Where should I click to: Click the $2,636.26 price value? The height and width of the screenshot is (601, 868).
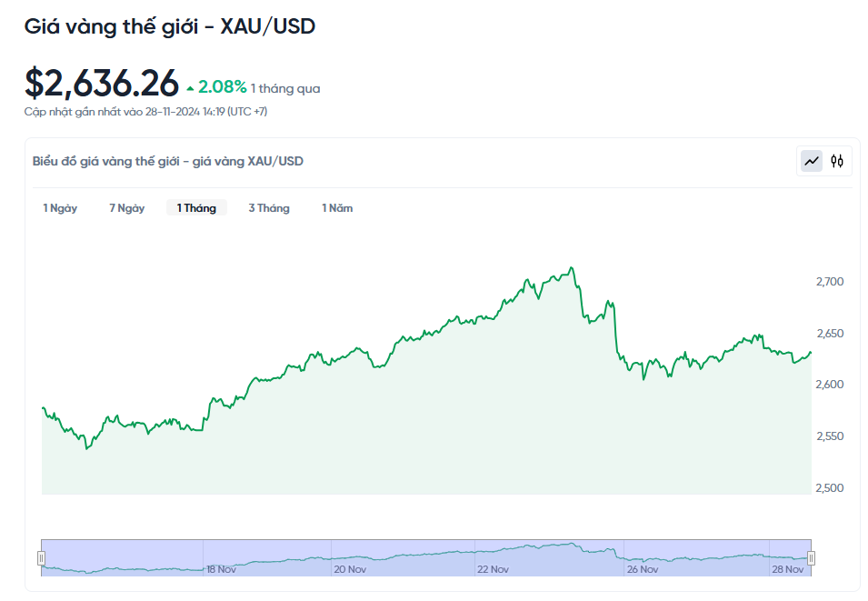[x=102, y=84]
